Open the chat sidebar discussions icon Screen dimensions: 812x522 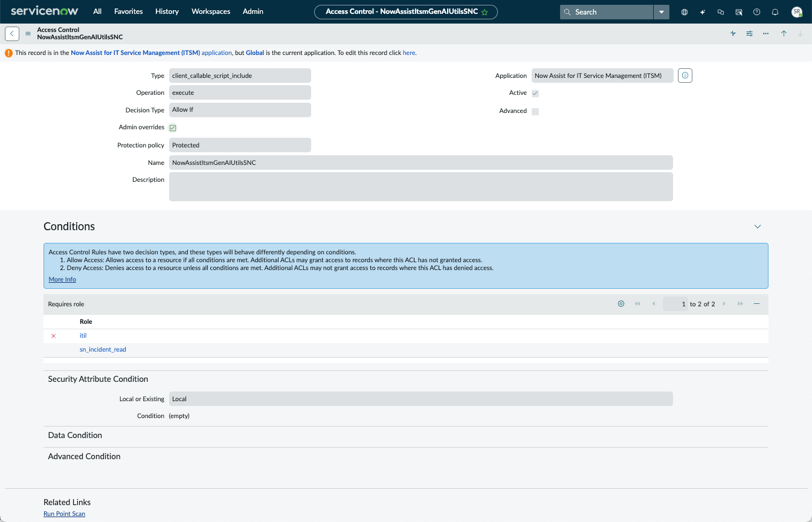(721, 12)
